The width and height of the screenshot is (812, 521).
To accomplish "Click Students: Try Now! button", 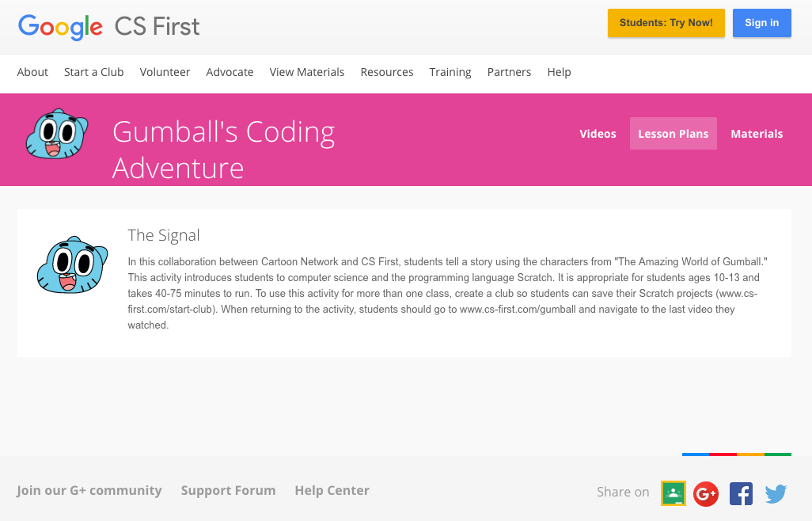I will (x=666, y=23).
